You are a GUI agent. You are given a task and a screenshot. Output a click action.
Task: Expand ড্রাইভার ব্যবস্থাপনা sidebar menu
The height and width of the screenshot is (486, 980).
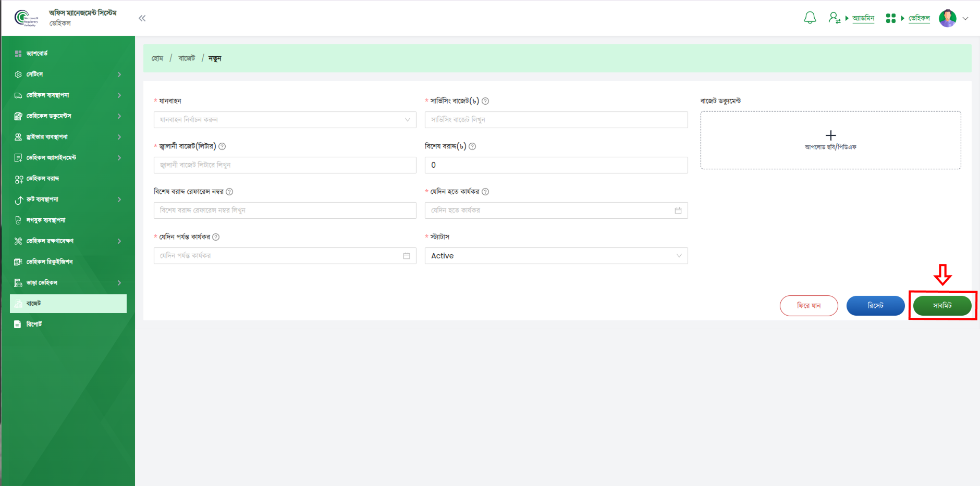tap(68, 137)
